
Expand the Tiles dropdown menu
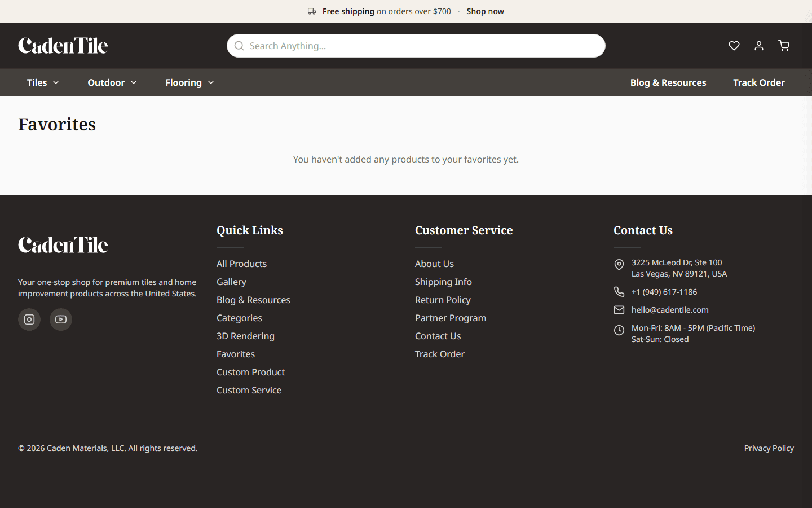pyautogui.click(x=43, y=82)
